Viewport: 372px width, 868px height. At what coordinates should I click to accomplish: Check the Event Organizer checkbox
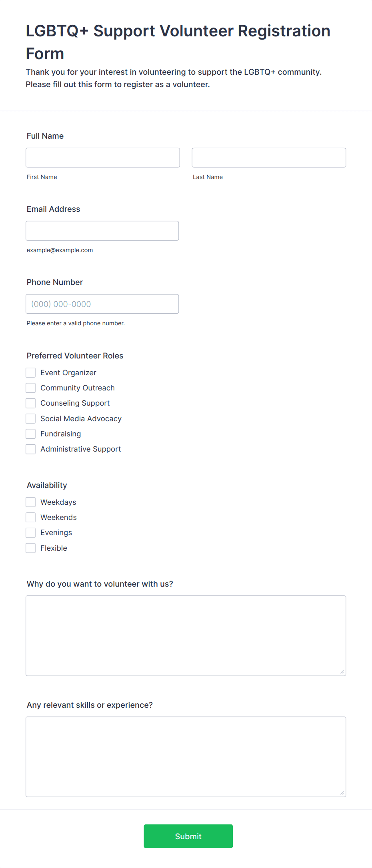click(x=31, y=372)
